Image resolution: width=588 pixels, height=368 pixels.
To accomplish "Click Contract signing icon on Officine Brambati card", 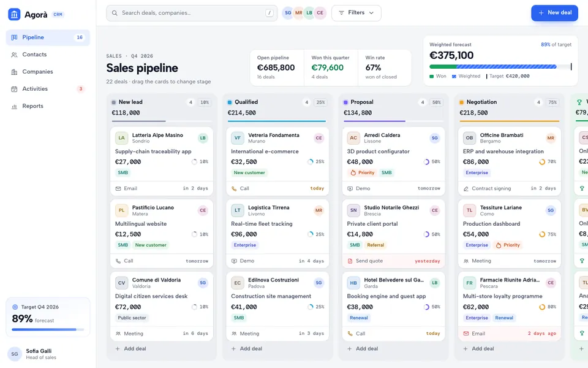I will [466, 189].
